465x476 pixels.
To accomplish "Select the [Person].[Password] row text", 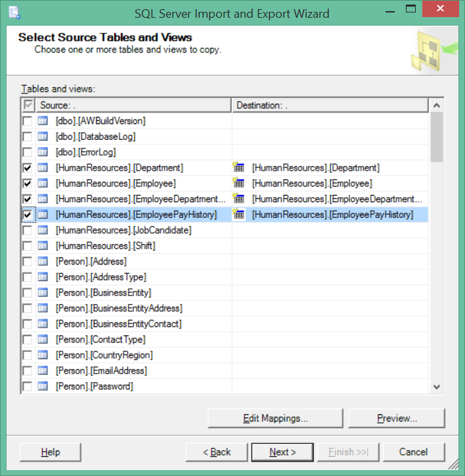I will tap(94, 386).
